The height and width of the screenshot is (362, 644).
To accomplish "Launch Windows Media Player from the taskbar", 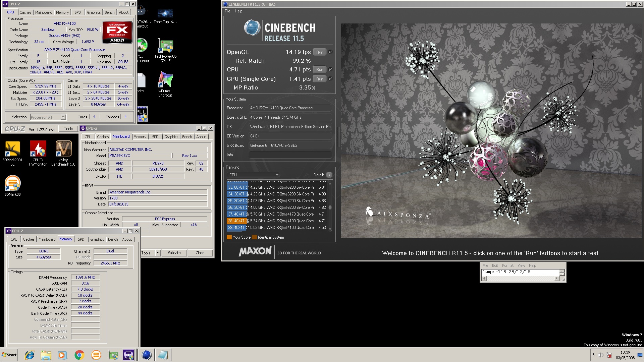I will pos(62,355).
